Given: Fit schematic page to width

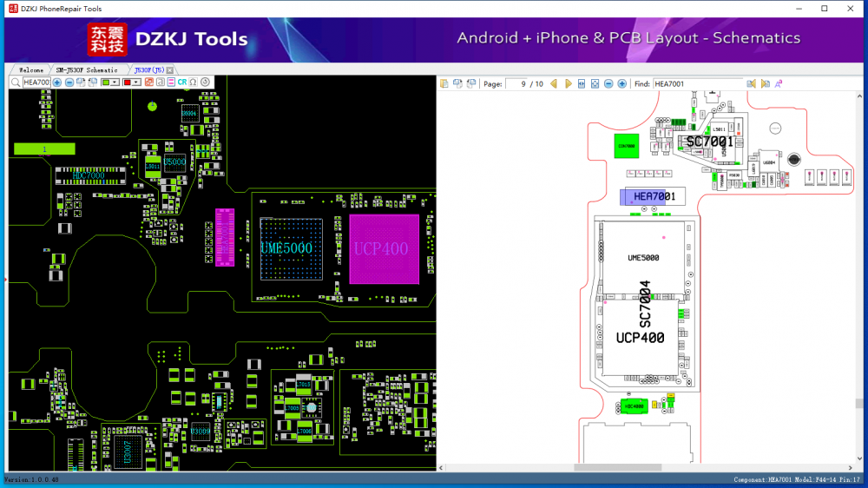Looking at the screenshot, I should point(582,83).
